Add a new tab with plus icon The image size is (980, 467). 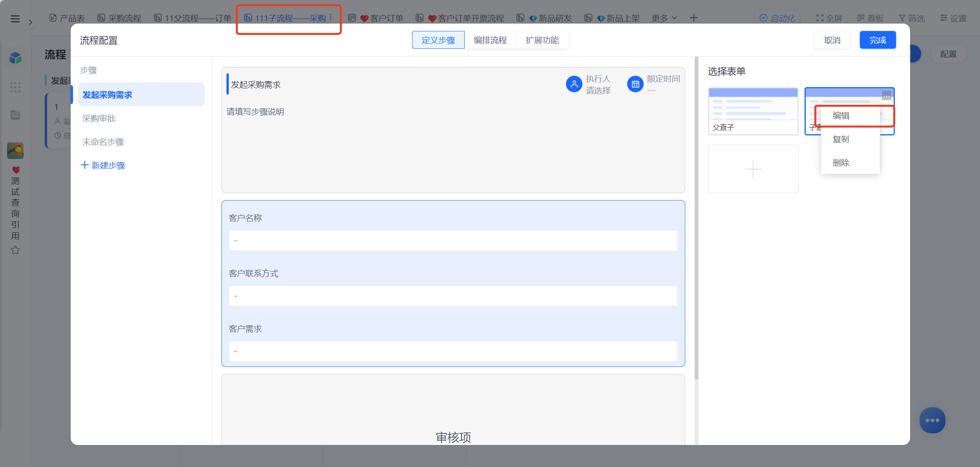693,18
